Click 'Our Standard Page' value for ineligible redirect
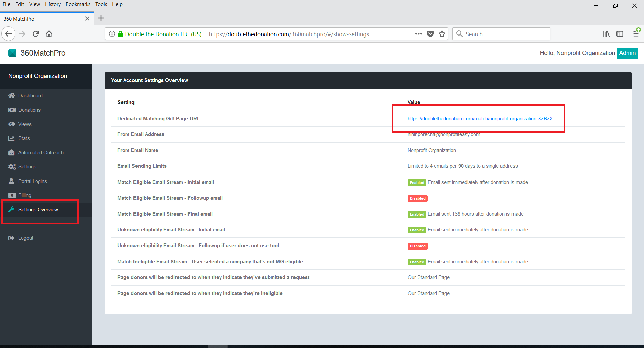This screenshot has width=644, height=348. [429, 293]
